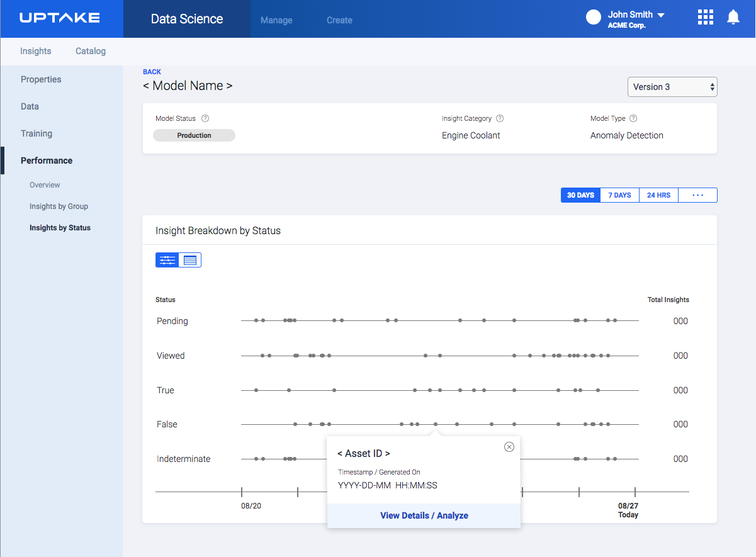Open the Create menu

pos(339,20)
